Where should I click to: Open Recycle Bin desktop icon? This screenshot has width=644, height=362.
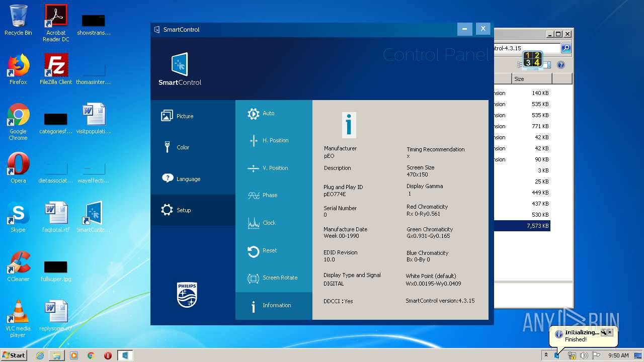(x=18, y=21)
